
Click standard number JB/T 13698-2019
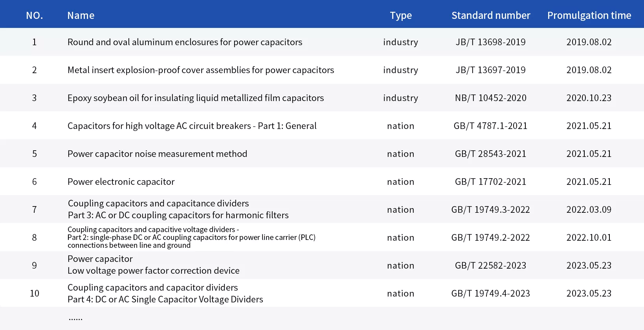490,42
